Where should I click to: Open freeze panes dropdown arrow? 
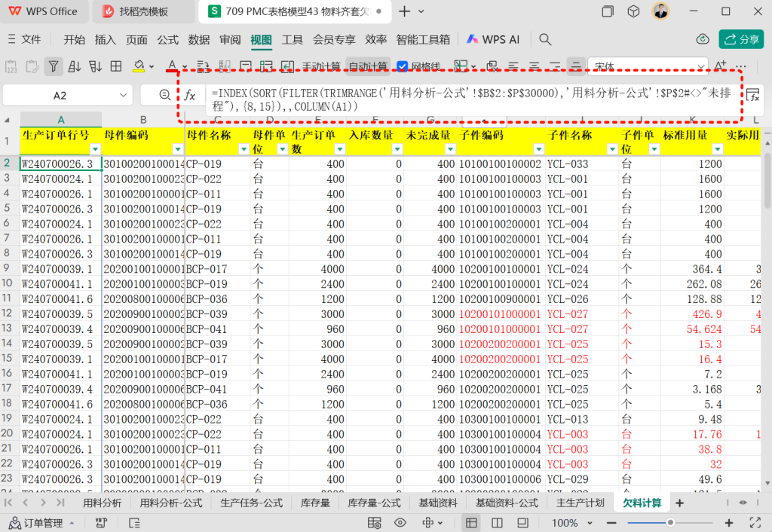(x=473, y=67)
